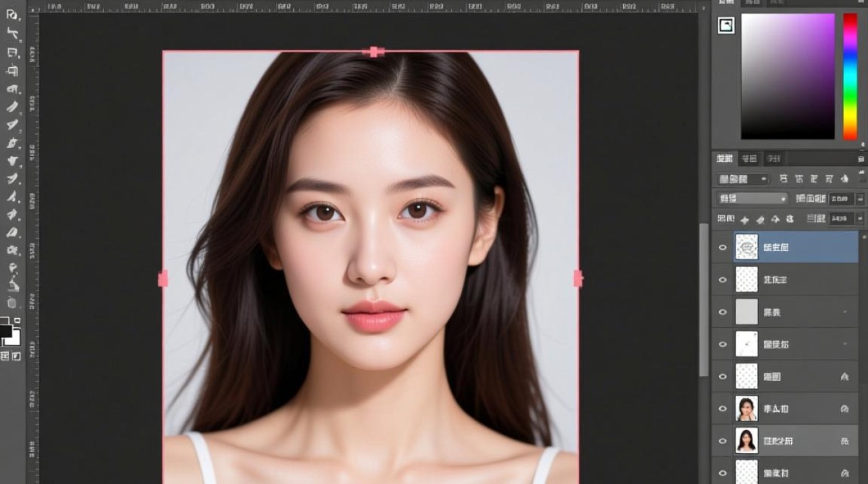Viewport: 868px width, 484px height.
Task: Click the opacity value field in the layers panel
Action: [x=842, y=199]
